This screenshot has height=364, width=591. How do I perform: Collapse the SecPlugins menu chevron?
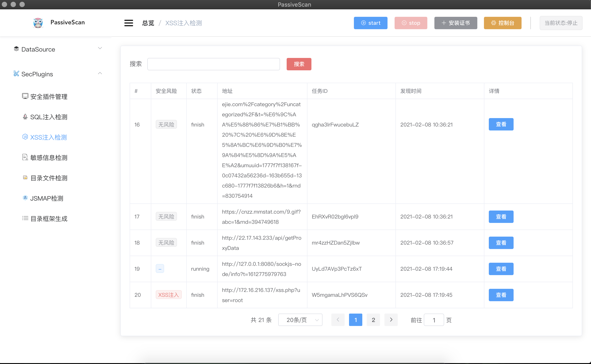click(100, 73)
